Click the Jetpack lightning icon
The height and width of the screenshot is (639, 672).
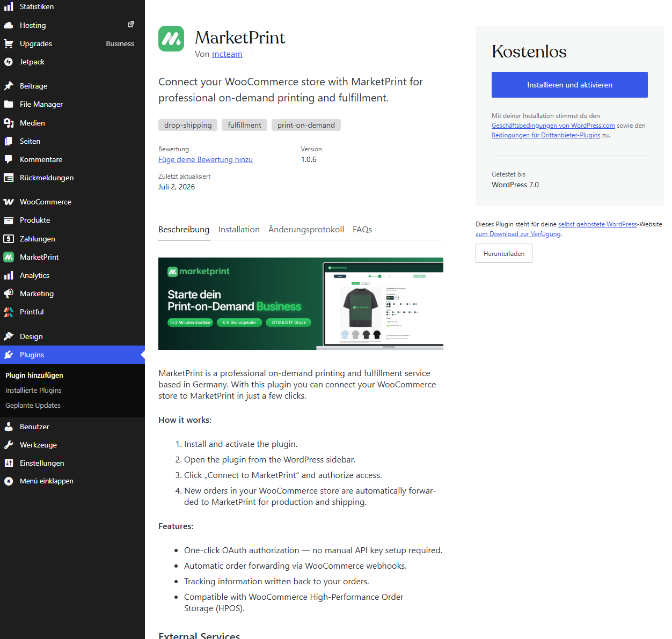click(x=9, y=62)
